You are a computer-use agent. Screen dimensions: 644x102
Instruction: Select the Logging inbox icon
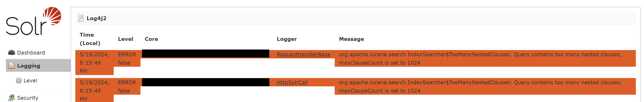[x=12, y=66]
